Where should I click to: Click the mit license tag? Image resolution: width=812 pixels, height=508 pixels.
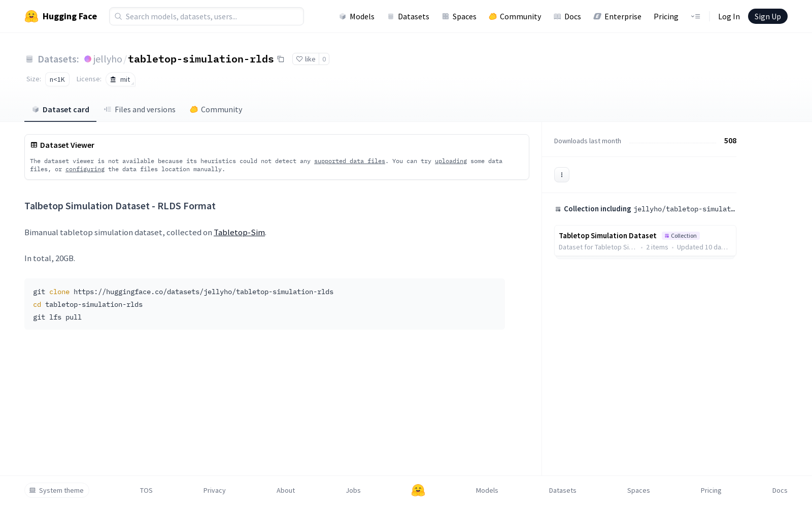[120, 79]
